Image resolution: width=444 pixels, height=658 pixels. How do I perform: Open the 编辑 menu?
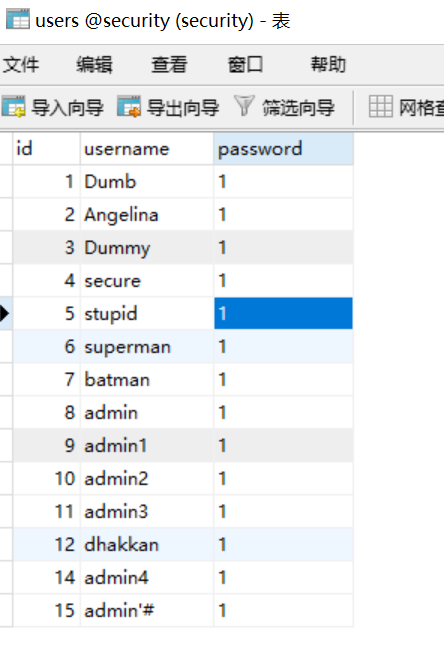pyautogui.click(x=94, y=65)
